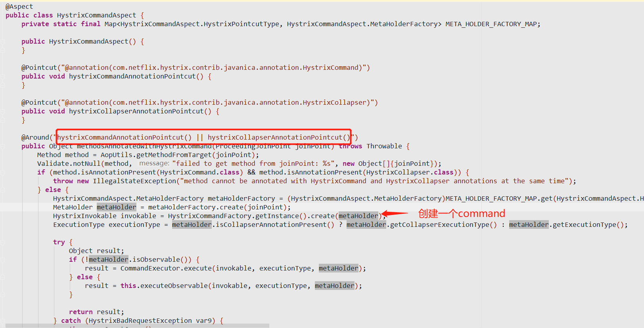Click the executeObservable method call
Screen dimensions: 644x328
point(174,286)
